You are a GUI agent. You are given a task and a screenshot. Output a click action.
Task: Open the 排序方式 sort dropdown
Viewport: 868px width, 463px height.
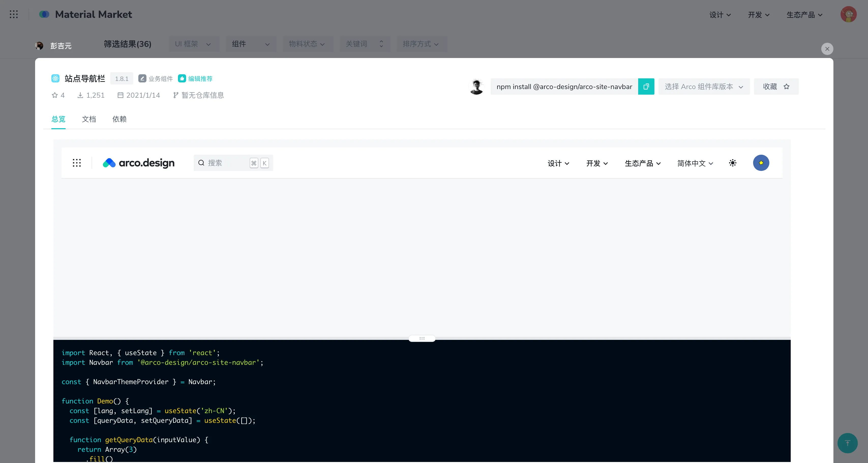(x=422, y=44)
